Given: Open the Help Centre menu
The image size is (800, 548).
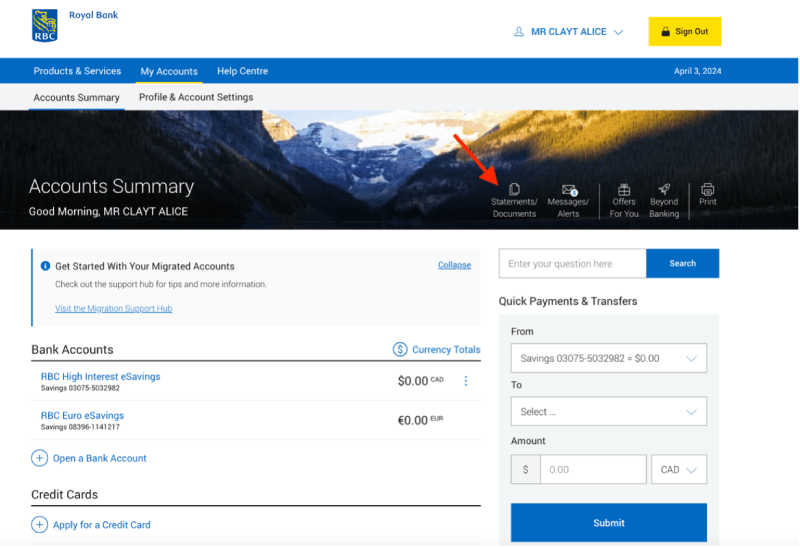Looking at the screenshot, I should click(242, 71).
